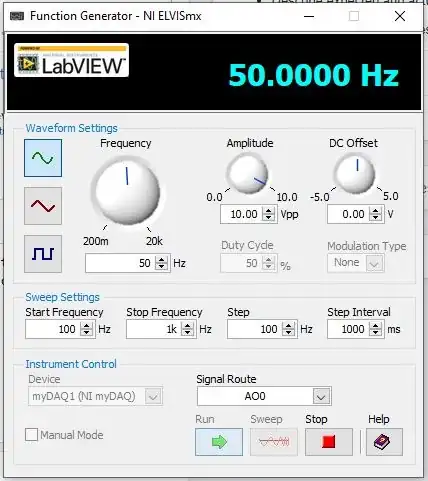
Task: Click the Sweep waveform button
Action: pos(274,442)
